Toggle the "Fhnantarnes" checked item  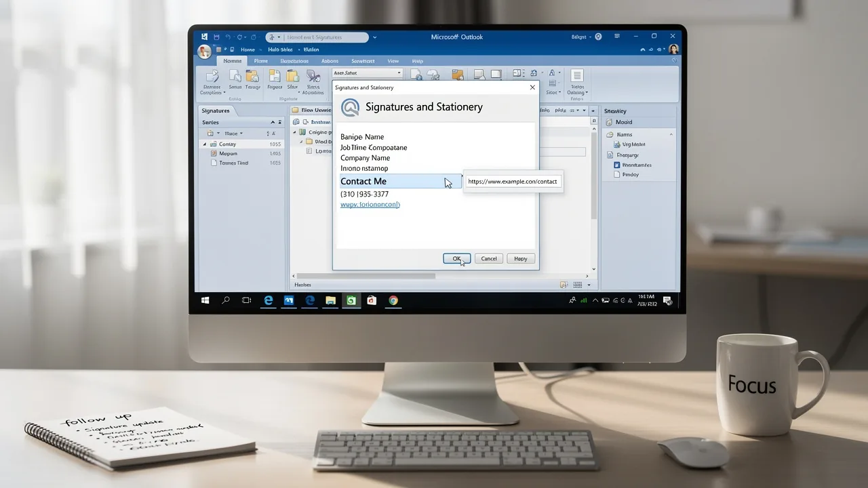(x=632, y=165)
